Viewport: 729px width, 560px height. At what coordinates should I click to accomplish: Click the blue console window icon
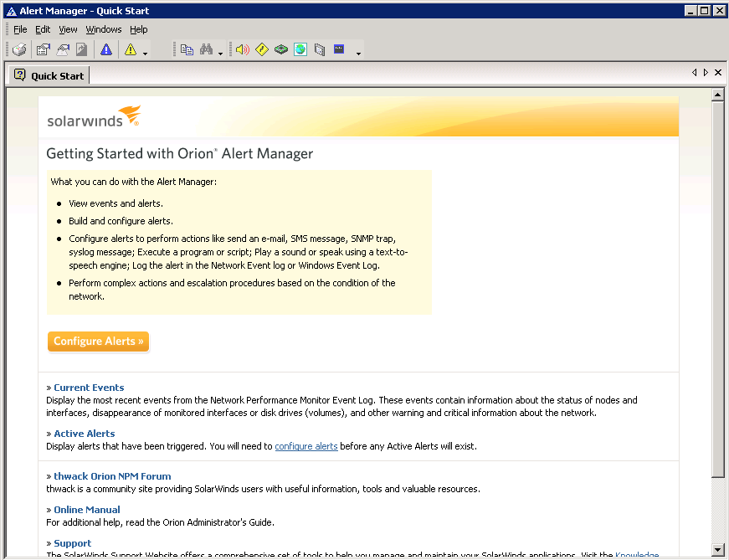339,49
